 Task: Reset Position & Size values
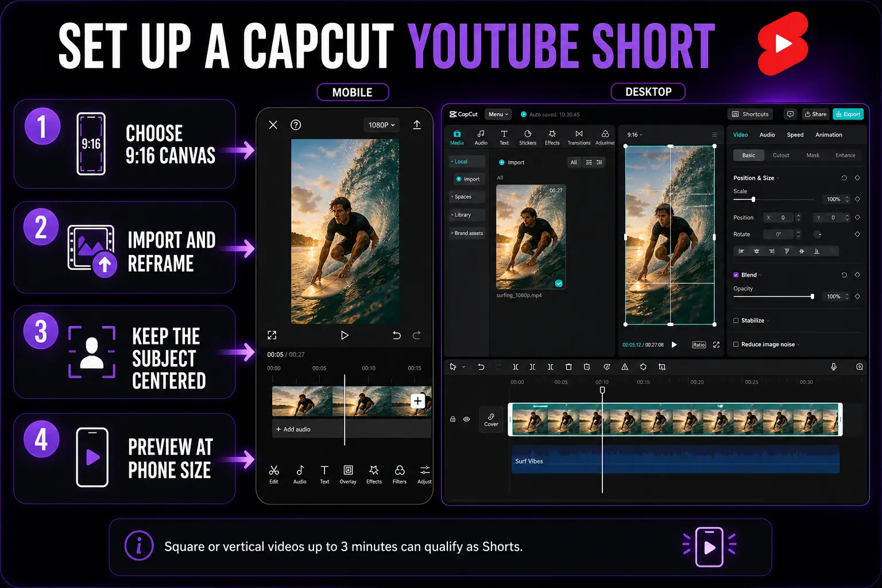(x=844, y=178)
